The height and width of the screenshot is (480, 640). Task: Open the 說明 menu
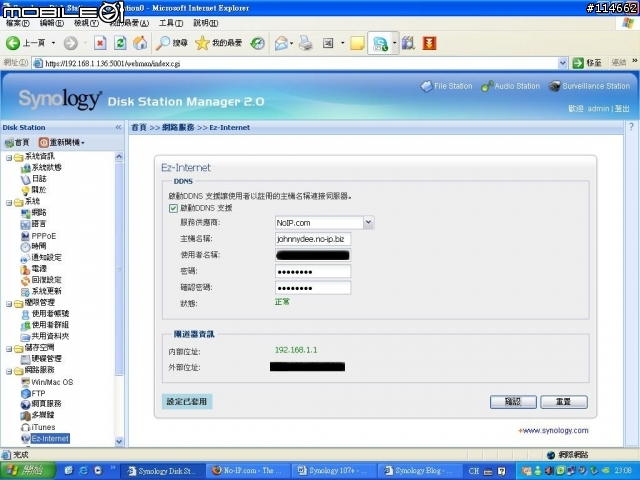205,23
